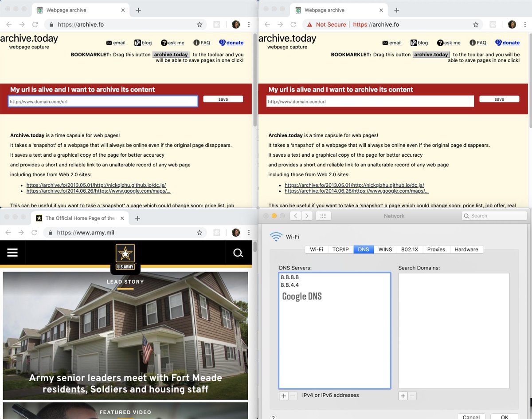Click lock icon in army.mil address bar
Screen dimensions: 532x419
click(51, 233)
